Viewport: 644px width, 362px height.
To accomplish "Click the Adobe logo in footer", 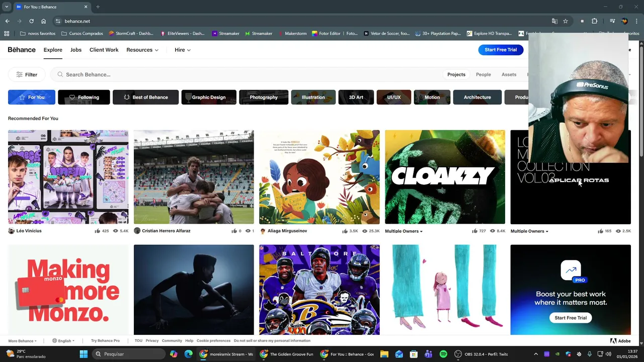I will point(620,341).
